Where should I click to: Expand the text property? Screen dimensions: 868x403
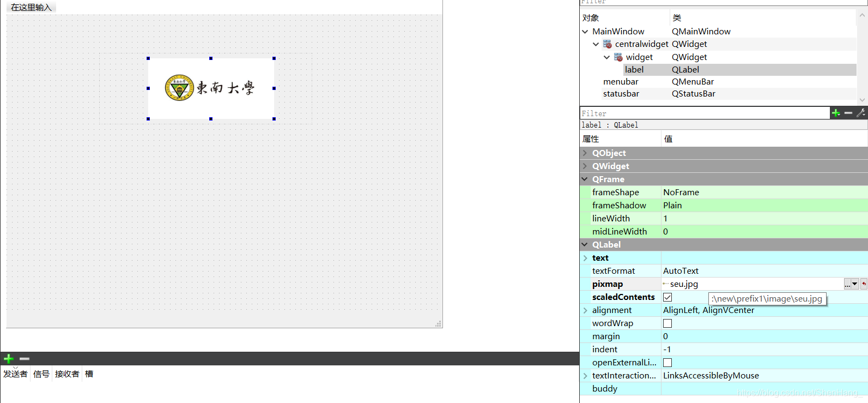tap(585, 258)
